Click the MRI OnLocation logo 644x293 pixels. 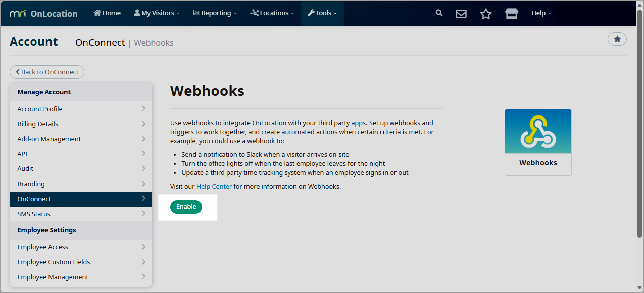pos(43,13)
